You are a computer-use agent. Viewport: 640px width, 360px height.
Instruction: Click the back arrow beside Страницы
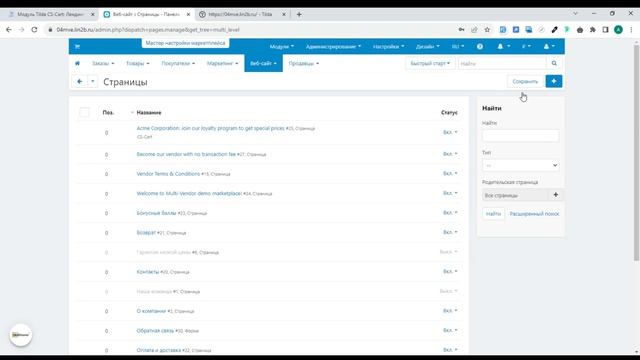[x=80, y=82]
